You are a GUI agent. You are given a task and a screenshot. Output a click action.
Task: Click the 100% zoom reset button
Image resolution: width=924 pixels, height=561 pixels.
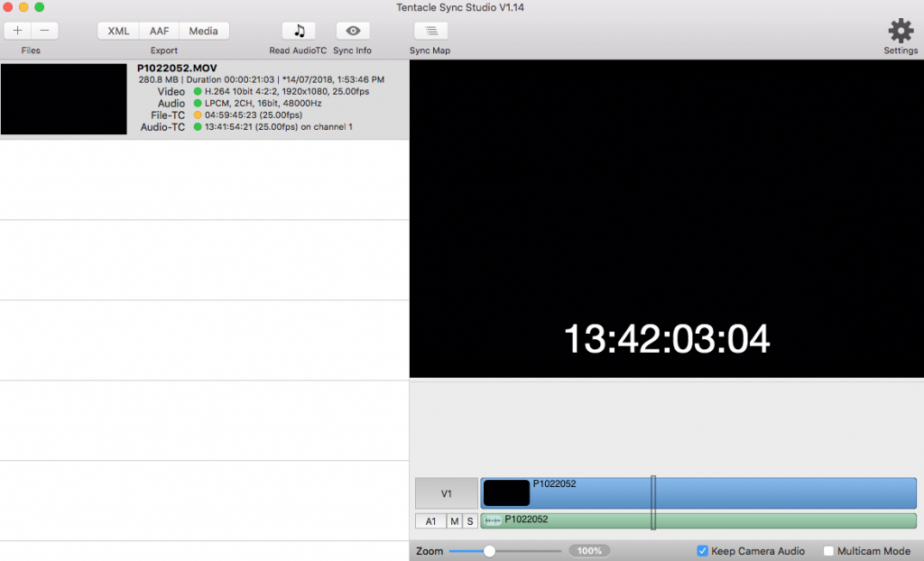(589, 551)
